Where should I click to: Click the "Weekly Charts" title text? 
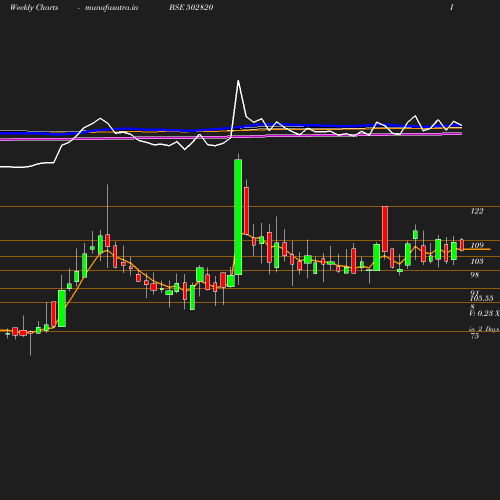tap(34, 7)
